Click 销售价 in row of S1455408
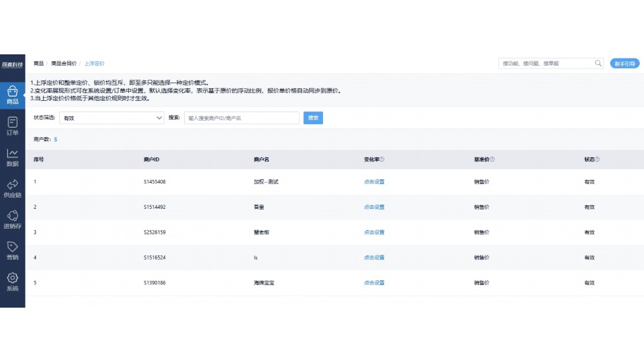This screenshot has width=644, height=362. tap(482, 181)
